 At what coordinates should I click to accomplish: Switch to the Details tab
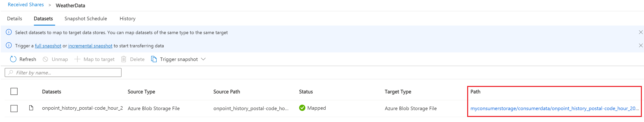(x=14, y=19)
